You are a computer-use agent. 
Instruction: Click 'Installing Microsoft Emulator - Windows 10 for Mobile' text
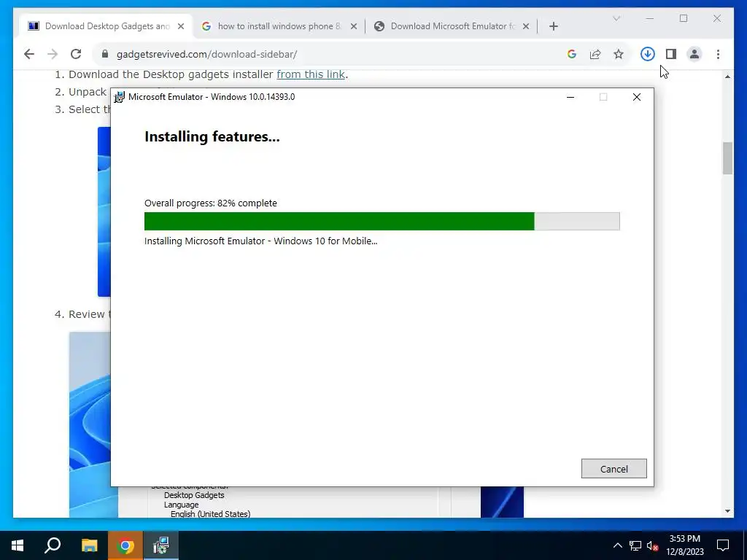pos(260,241)
